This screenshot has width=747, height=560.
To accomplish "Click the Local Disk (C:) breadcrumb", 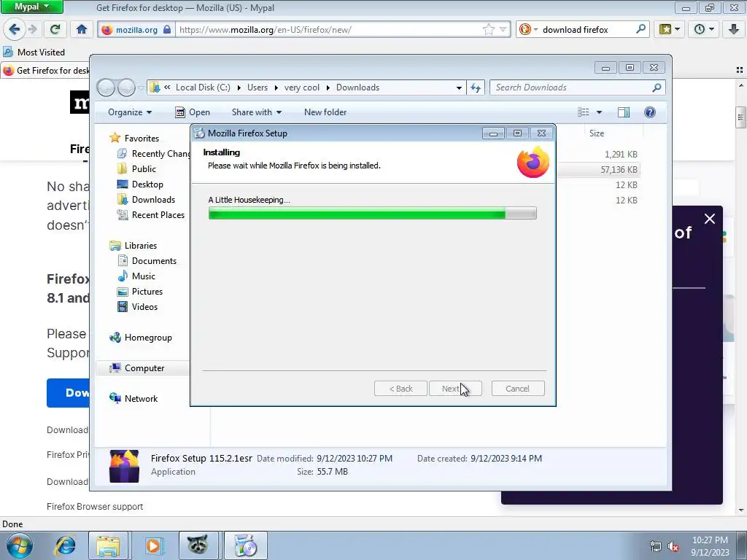I will click(203, 87).
